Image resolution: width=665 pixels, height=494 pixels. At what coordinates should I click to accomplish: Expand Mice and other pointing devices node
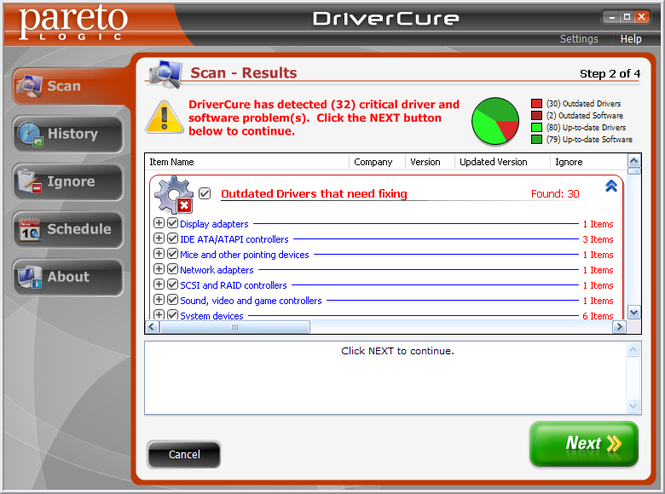159,254
